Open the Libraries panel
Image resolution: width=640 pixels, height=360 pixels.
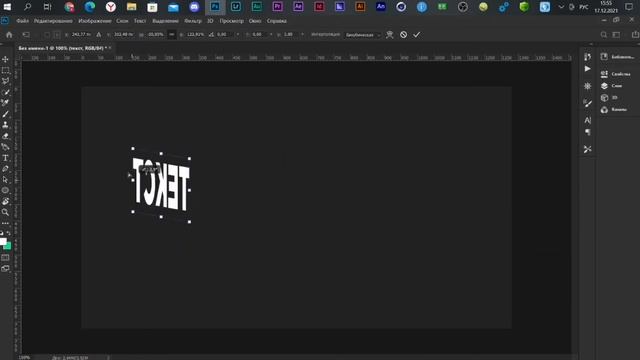click(618, 57)
